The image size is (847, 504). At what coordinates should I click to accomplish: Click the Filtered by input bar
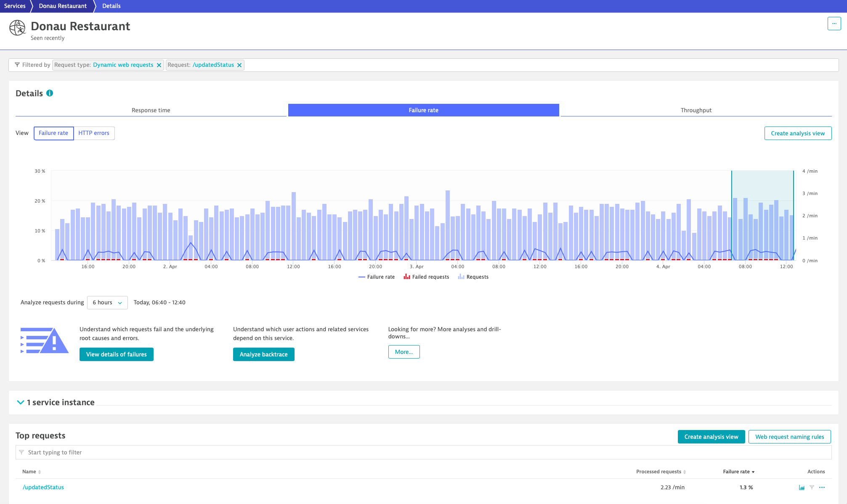tap(424, 65)
